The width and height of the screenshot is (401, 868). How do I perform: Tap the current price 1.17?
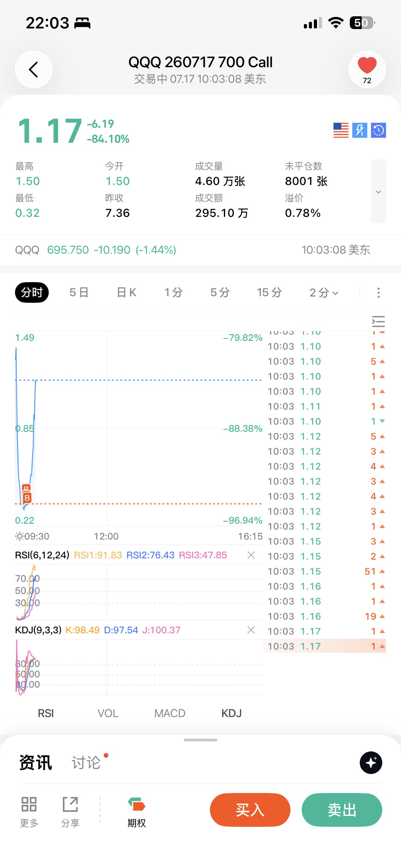pos(50,131)
